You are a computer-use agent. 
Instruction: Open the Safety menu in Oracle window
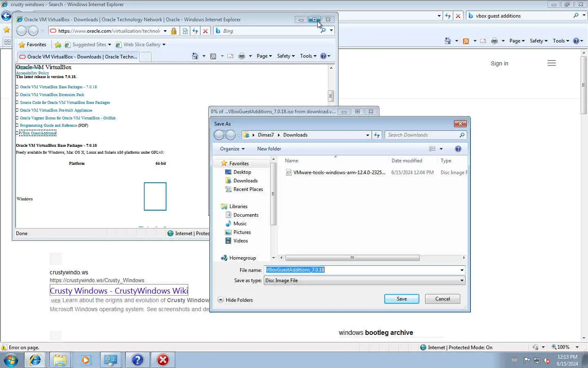click(286, 56)
